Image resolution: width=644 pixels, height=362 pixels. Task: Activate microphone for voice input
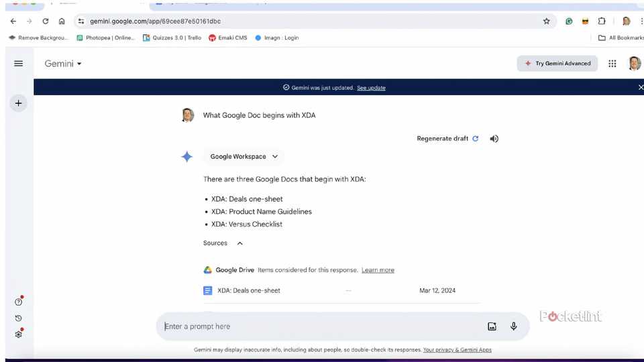[x=514, y=326]
